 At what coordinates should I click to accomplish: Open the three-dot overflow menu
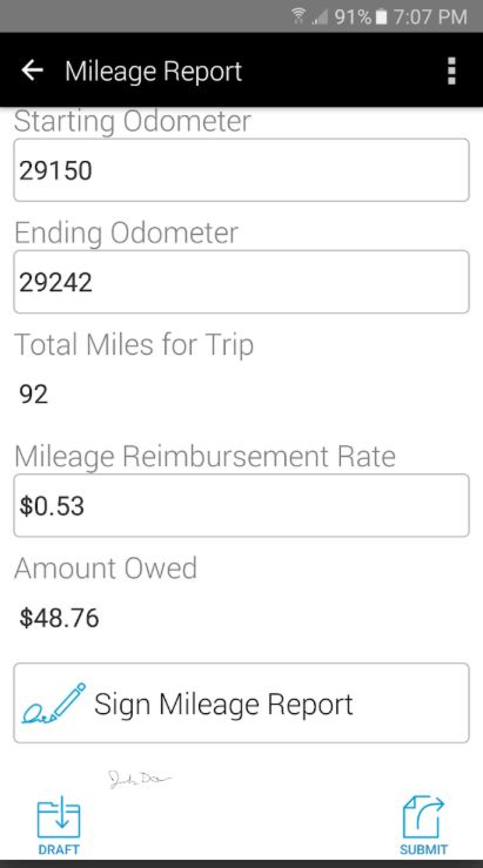point(451,70)
